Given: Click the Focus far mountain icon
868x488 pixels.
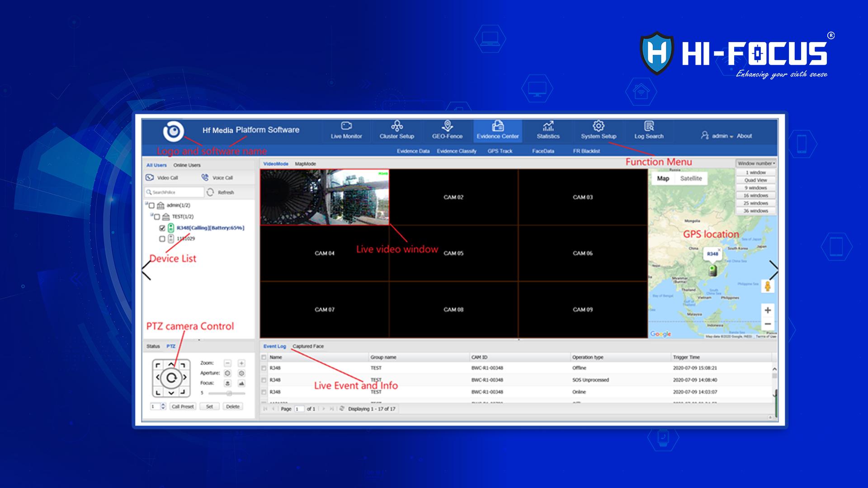Looking at the screenshot, I should click(241, 383).
